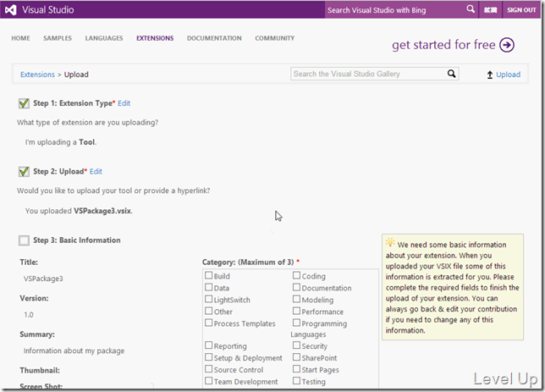This screenshot has width=545, height=392.
Task: Open the Samples navigation item
Action: pos(58,38)
